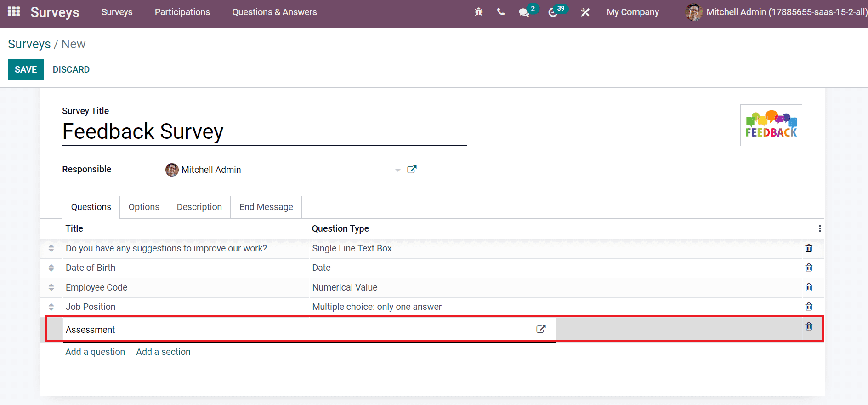This screenshot has height=405, width=868.
Task: Click the Date question type cell
Action: tap(322, 268)
